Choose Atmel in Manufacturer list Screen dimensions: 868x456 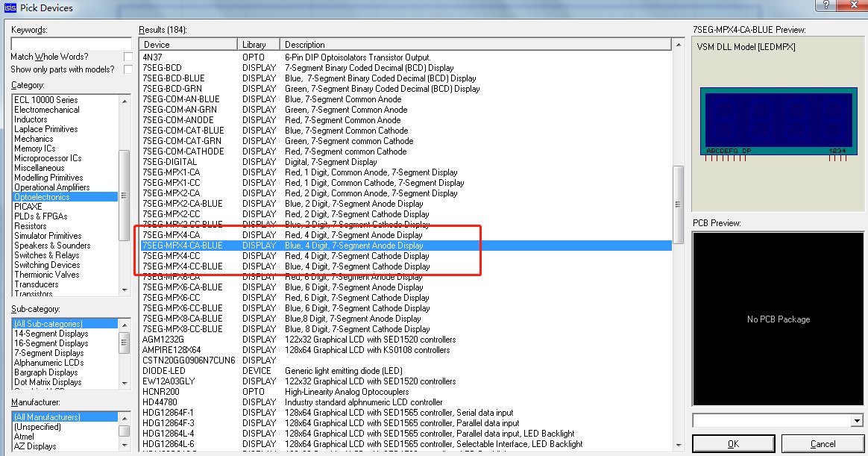pos(25,437)
